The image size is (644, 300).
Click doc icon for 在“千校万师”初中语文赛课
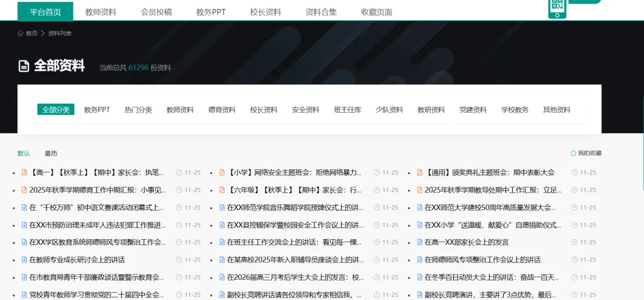point(24,208)
